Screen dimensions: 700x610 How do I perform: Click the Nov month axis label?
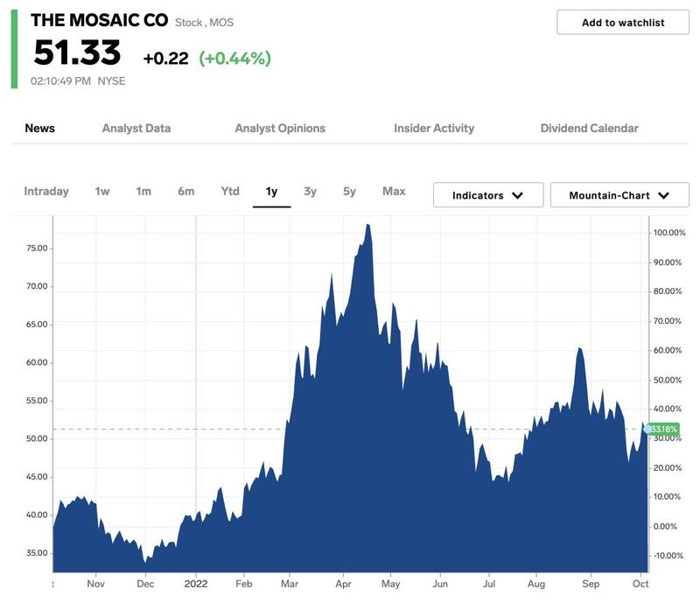click(x=95, y=584)
